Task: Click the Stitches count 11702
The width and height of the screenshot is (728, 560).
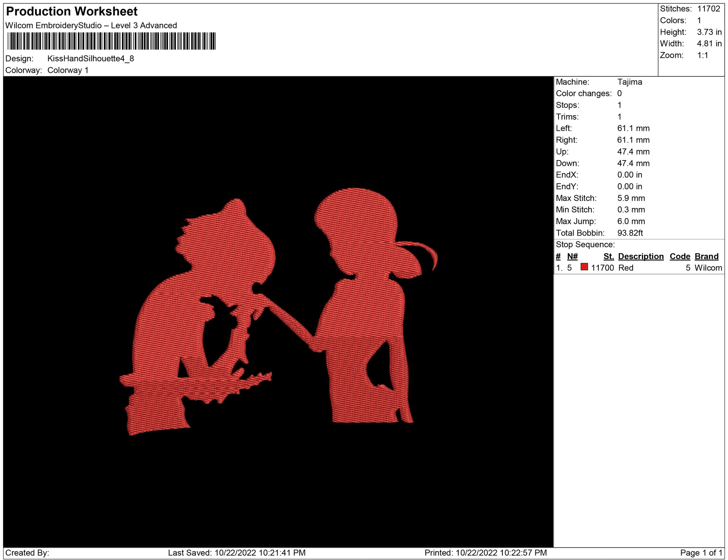Action: [708, 9]
